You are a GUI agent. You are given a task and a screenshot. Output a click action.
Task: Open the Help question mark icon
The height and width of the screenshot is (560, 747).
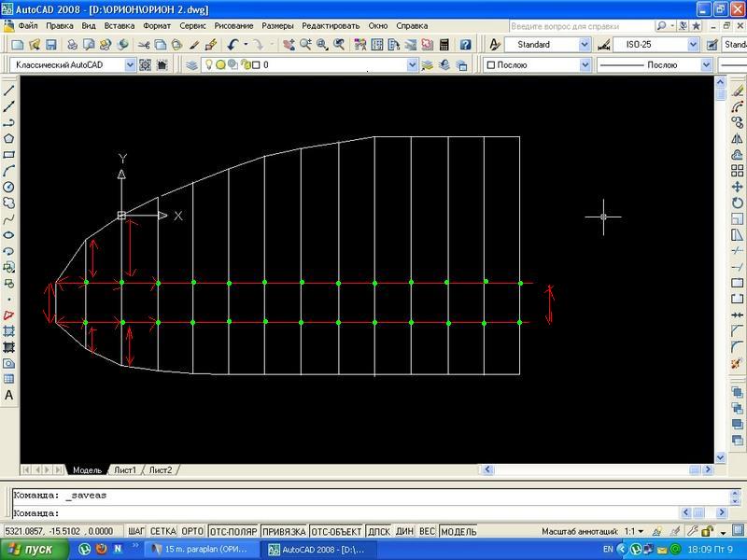click(465, 45)
